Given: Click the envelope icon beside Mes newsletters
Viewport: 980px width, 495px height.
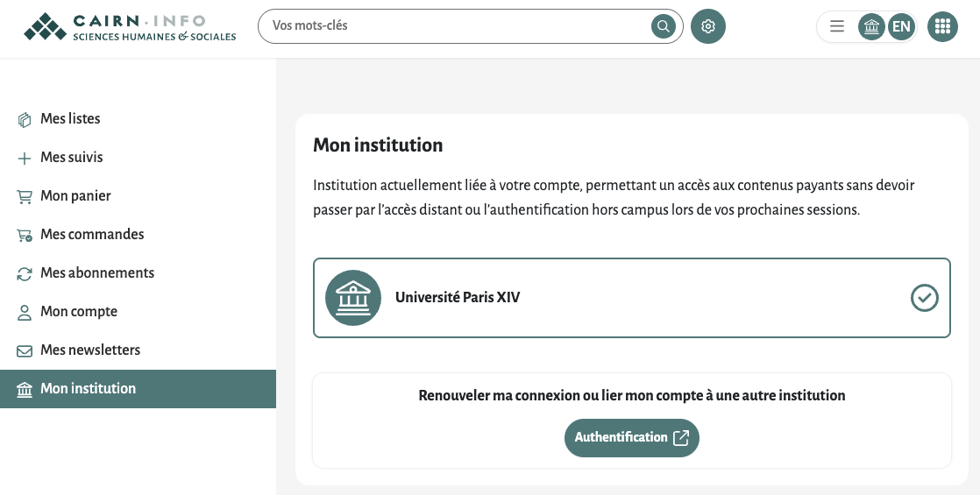Looking at the screenshot, I should [25, 351].
